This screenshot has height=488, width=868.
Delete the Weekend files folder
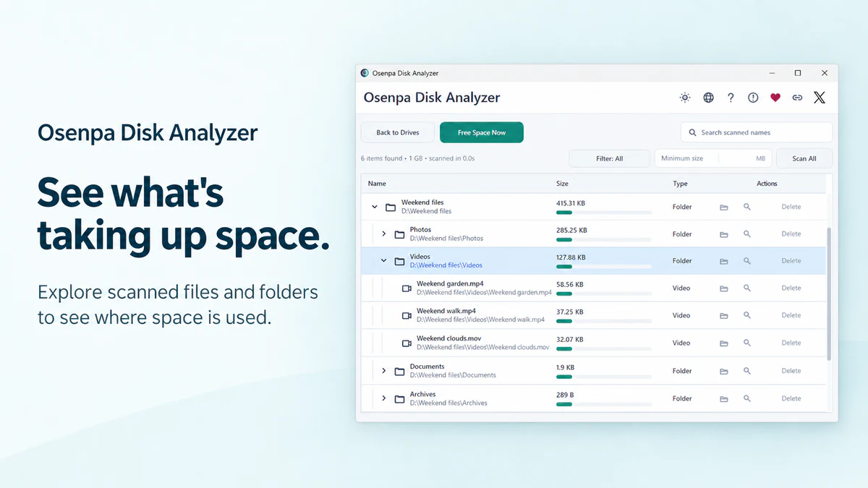pos(791,207)
